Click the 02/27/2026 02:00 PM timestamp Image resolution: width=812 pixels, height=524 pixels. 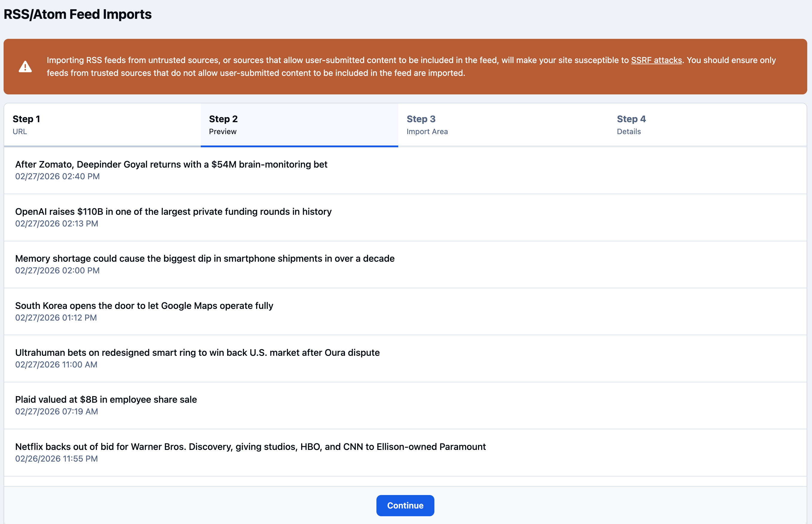[57, 270]
